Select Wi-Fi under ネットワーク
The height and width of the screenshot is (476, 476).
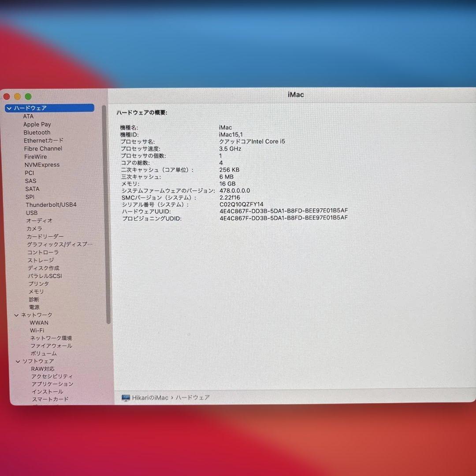37,330
